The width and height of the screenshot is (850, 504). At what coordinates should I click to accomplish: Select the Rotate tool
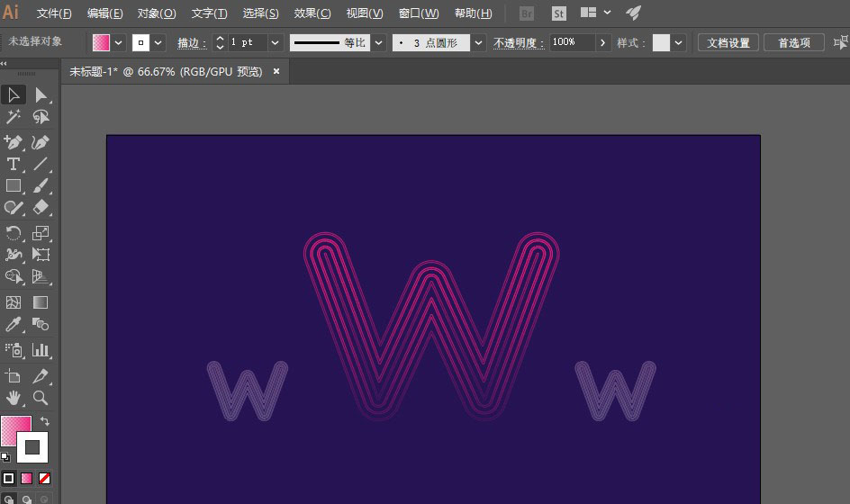click(x=14, y=233)
